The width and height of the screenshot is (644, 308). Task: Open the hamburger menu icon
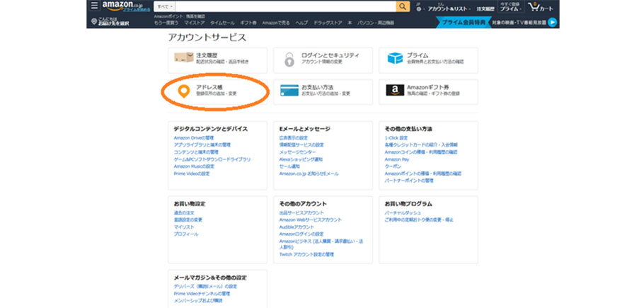pyautogui.click(x=94, y=6)
